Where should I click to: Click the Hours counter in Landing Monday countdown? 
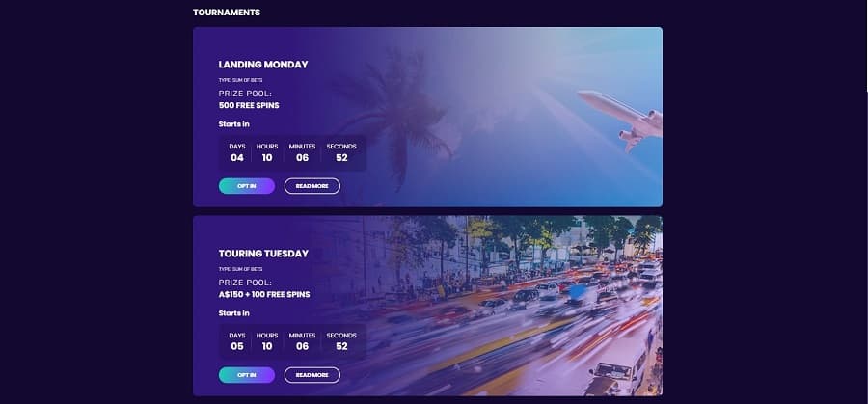tap(267, 152)
